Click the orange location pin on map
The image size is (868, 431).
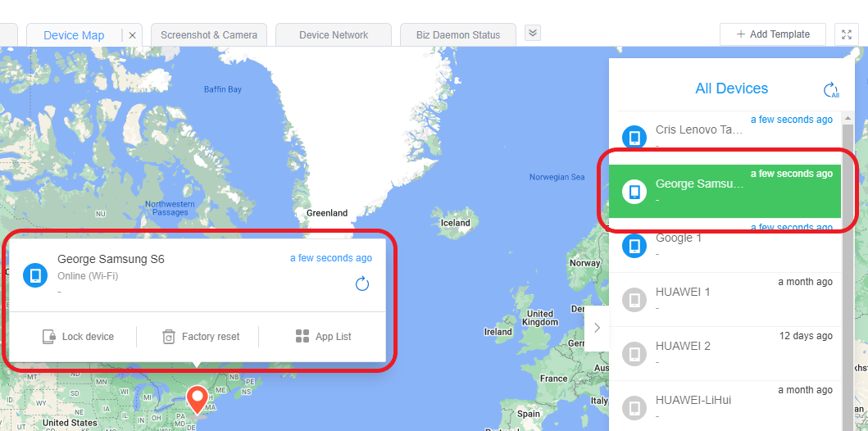(197, 400)
